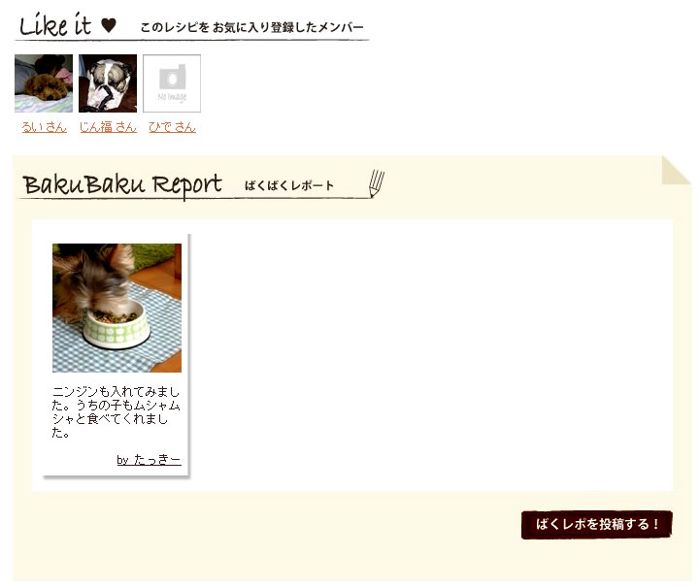Click the ニンジンも入れてみました report comment text
This screenshot has height=588, width=700.
[x=116, y=412]
